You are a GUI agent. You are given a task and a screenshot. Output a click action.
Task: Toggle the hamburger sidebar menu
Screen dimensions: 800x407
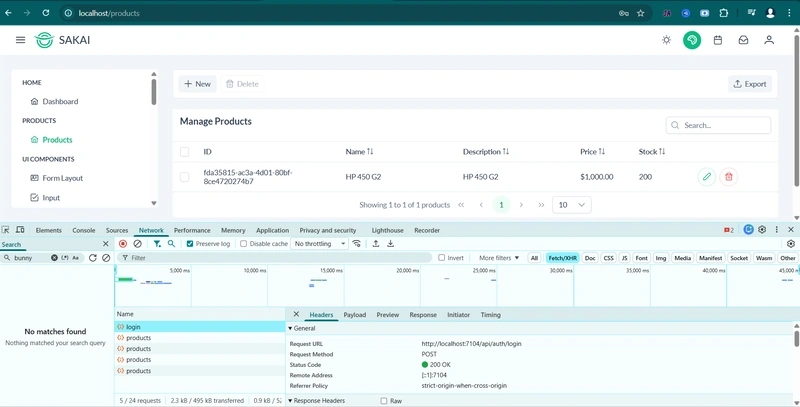(x=20, y=40)
